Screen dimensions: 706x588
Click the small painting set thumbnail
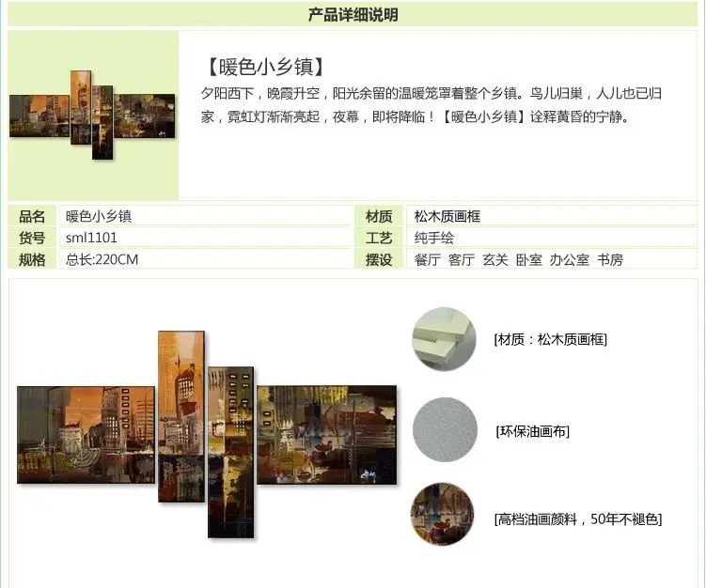(x=92, y=115)
